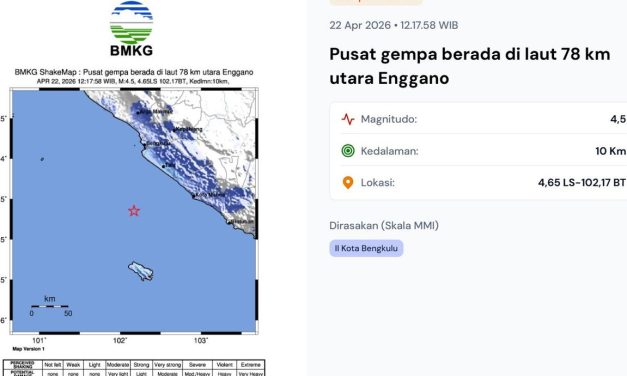Screen dimensions: 627x376
Task: Click Enggano island on the shakemap
Action: pos(141,271)
